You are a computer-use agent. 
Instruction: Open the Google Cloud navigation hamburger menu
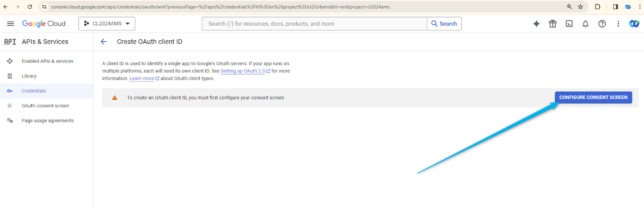coord(10,24)
